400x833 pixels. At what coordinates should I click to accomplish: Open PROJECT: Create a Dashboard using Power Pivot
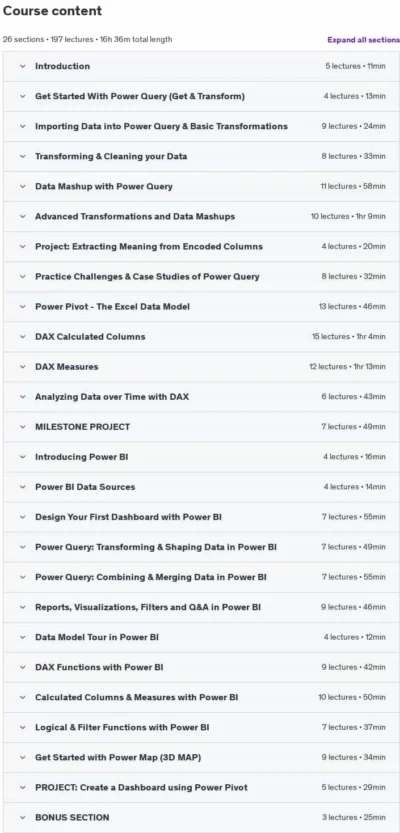[x=201, y=787]
